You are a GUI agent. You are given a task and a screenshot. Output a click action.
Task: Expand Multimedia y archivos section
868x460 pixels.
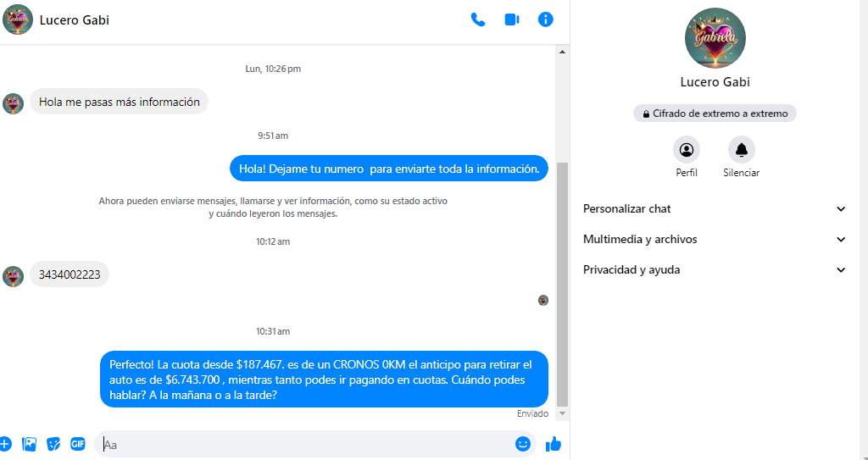point(715,239)
